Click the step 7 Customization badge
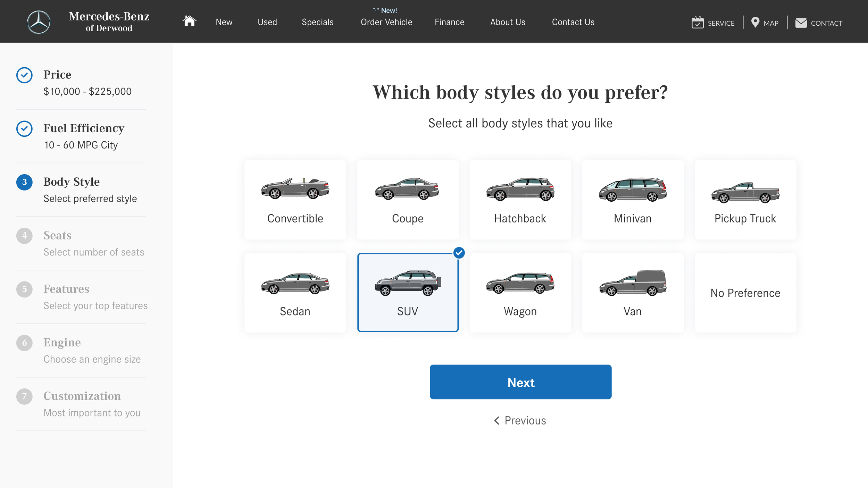The height and width of the screenshot is (488, 868). pyautogui.click(x=24, y=396)
